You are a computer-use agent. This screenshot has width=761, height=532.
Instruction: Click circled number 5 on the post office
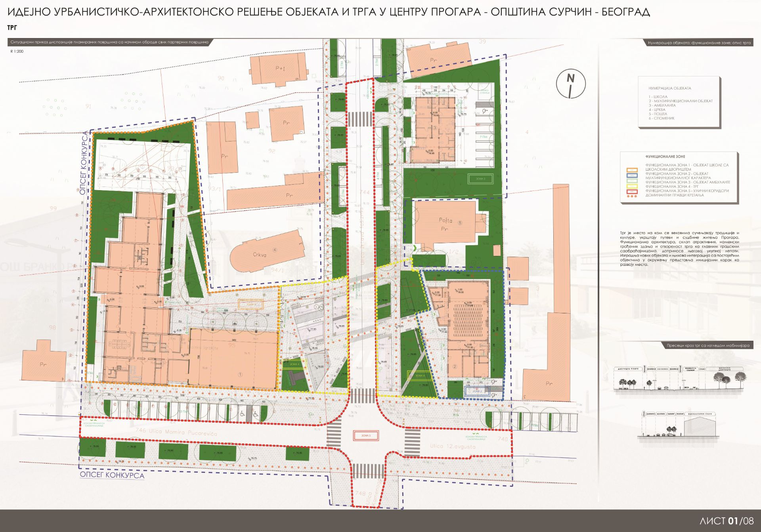point(460,223)
